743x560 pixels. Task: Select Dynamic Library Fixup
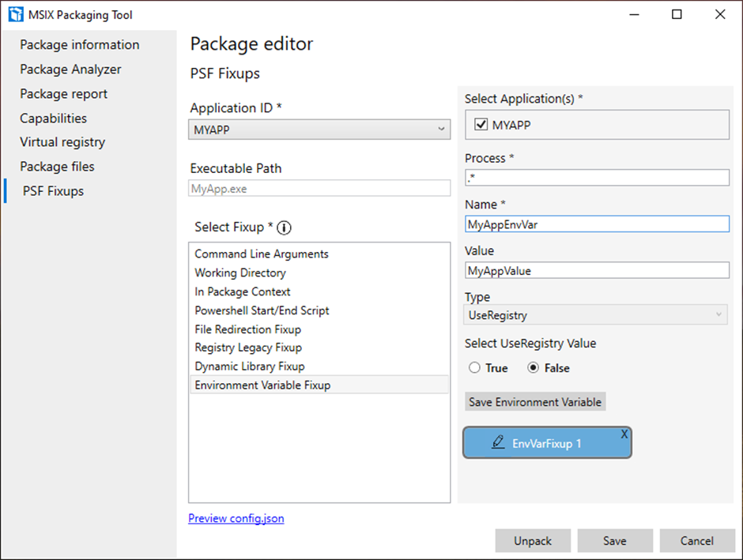coord(319,366)
